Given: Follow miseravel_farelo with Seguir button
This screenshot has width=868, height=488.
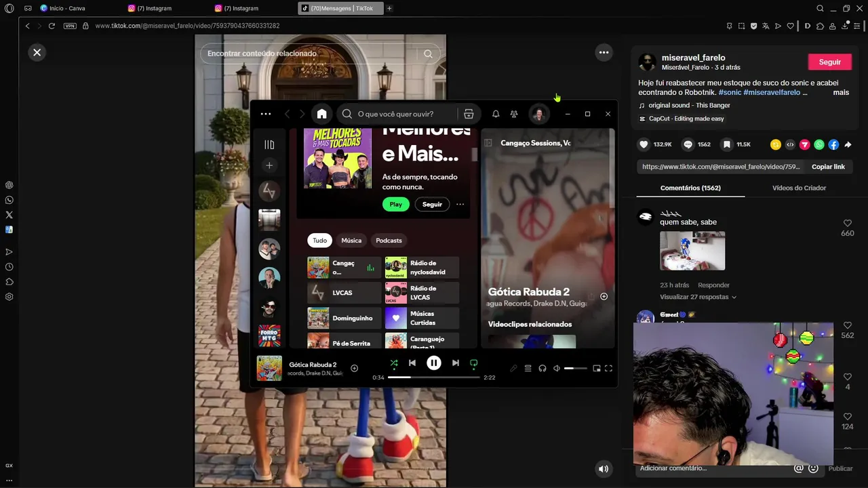Looking at the screenshot, I should 829,62.
